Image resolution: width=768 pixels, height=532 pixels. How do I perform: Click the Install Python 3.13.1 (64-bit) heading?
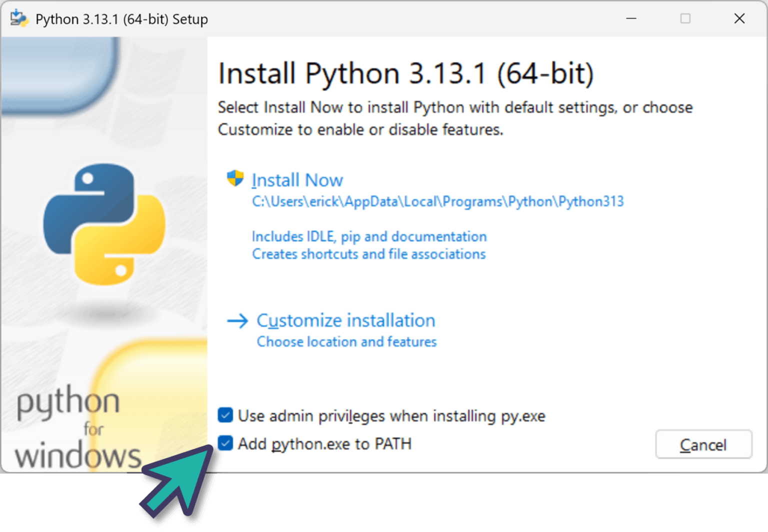[x=405, y=73]
